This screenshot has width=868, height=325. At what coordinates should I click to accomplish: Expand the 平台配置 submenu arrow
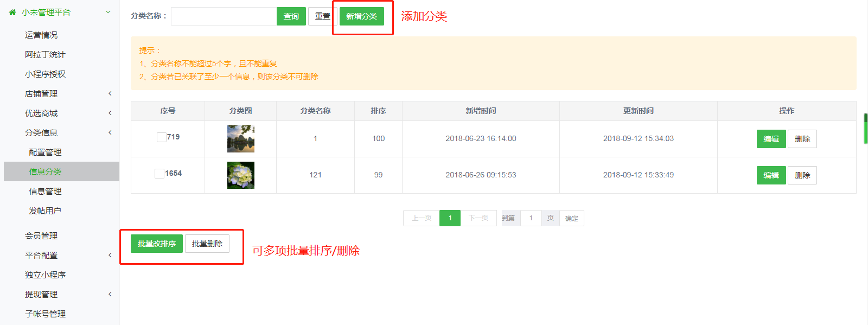(110, 256)
